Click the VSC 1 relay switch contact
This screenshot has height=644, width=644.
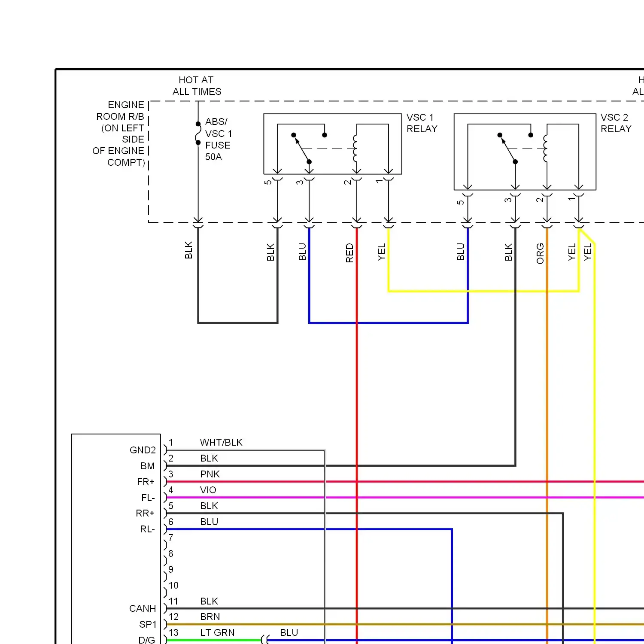pyautogui.click(x=302, y=149)
